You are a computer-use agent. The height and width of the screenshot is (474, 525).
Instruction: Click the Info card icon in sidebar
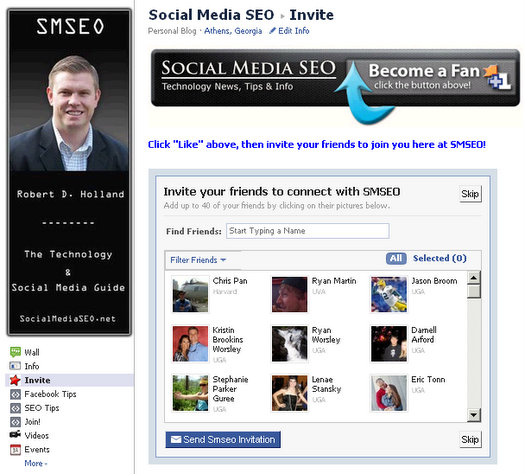pos(15,366)
